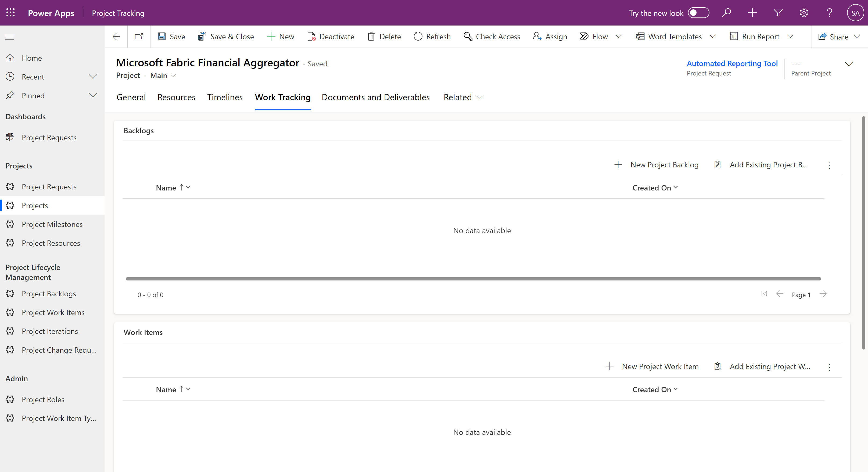Viewport: 868px width, 472px height.
Task: Expand Run Report dropdown chevron
Action: (790, 36)
